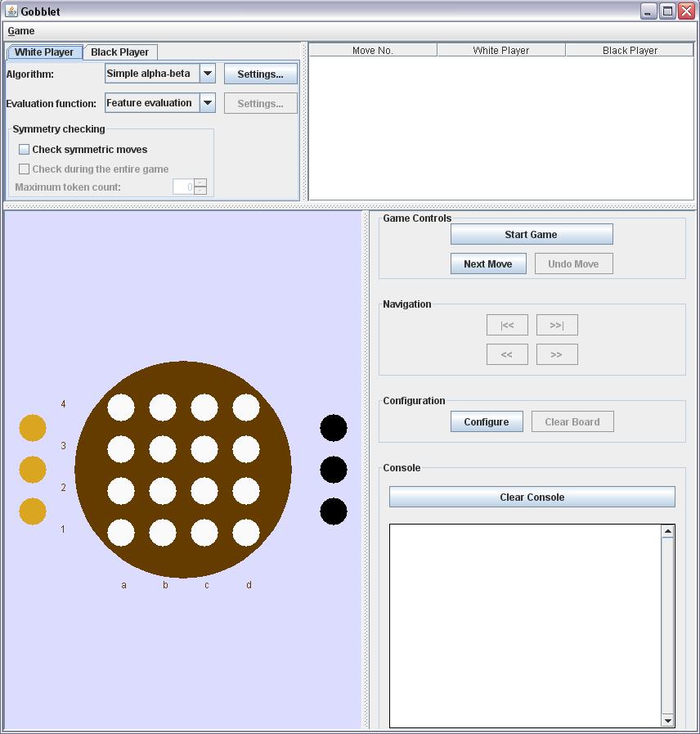Viewport: 700px width, 734px height.
Task: Step back one move with << button
Action: 507,354
